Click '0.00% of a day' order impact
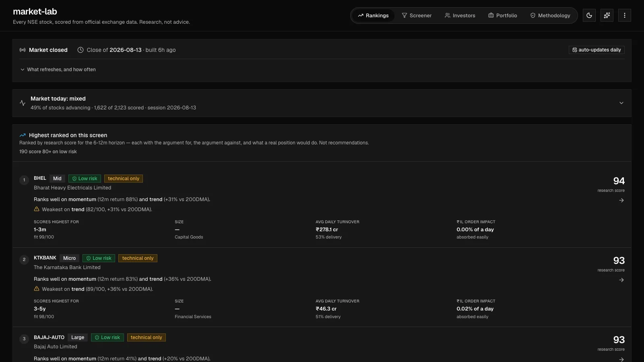 (475, 230)
